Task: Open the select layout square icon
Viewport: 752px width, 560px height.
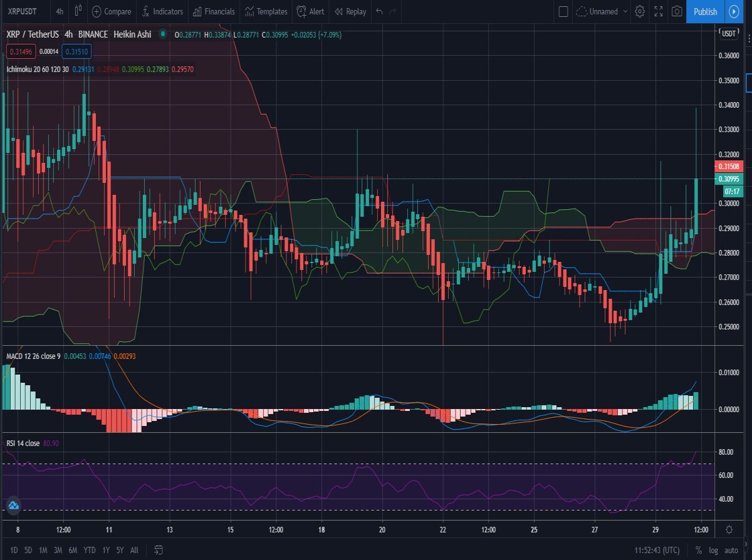Action: click(x=563, y=11)
